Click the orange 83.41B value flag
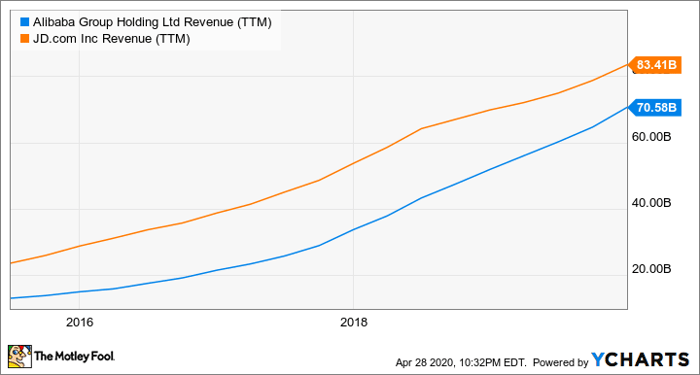 pyautogui.click(x=654, y=66)
